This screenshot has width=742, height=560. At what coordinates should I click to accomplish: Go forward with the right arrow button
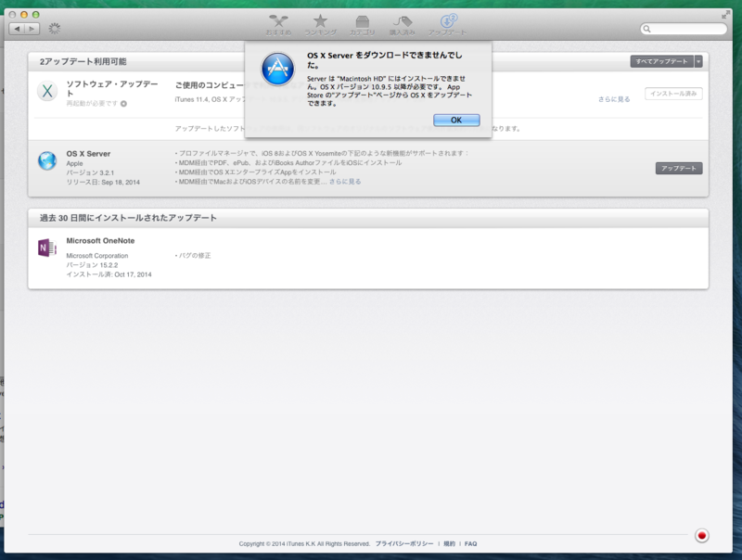[32, 29]
